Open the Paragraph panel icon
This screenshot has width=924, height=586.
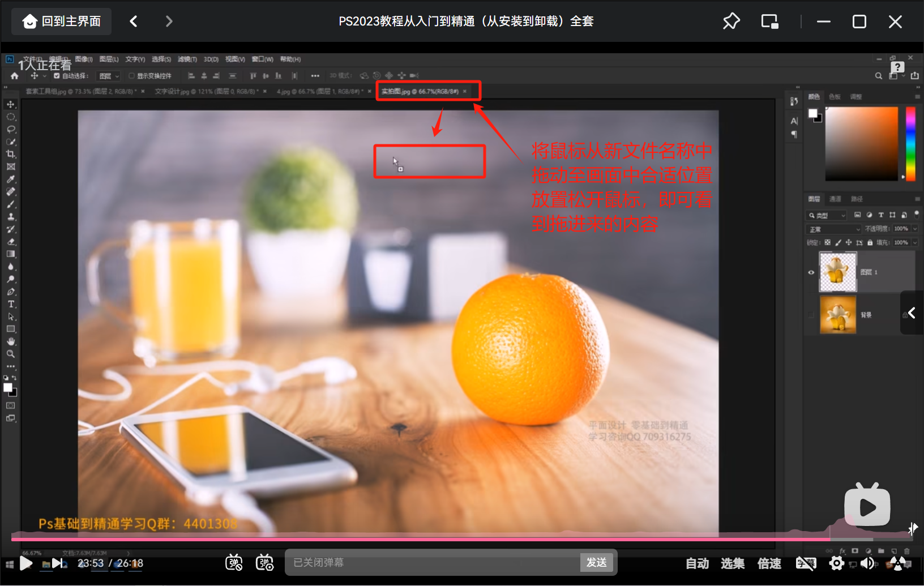point(794,134)
